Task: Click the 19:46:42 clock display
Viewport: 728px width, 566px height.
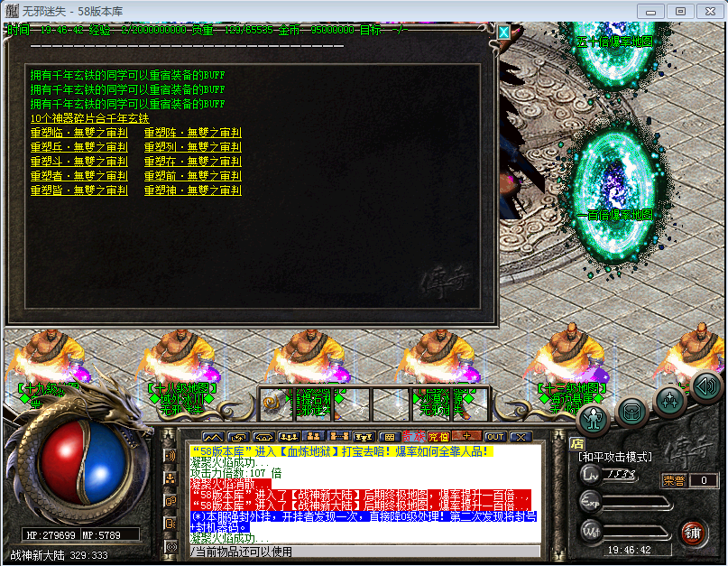Action: tap(629, 550)
